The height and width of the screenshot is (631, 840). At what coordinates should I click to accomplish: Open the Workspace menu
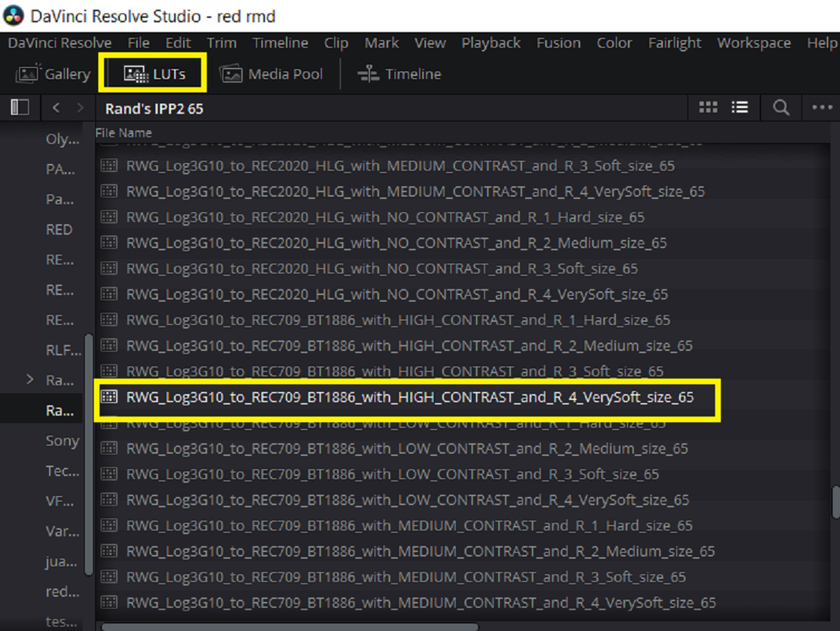tap(754, 43)
